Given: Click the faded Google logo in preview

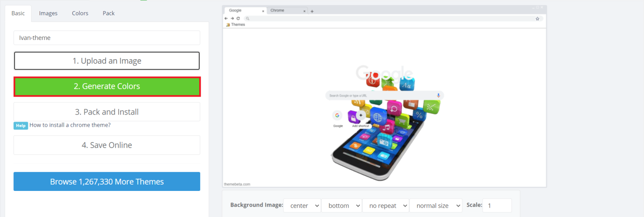Looking at the screenshot, I should [x=384, y=74].
